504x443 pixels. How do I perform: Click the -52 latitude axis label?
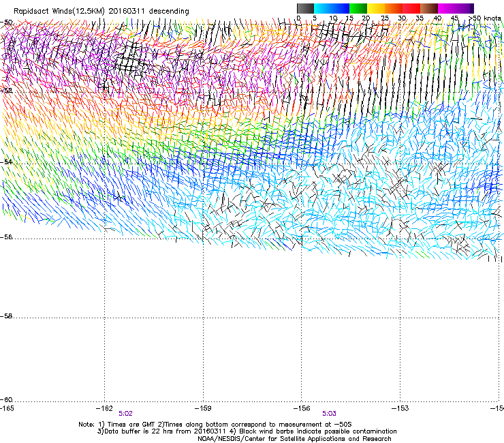pos(6,91)
